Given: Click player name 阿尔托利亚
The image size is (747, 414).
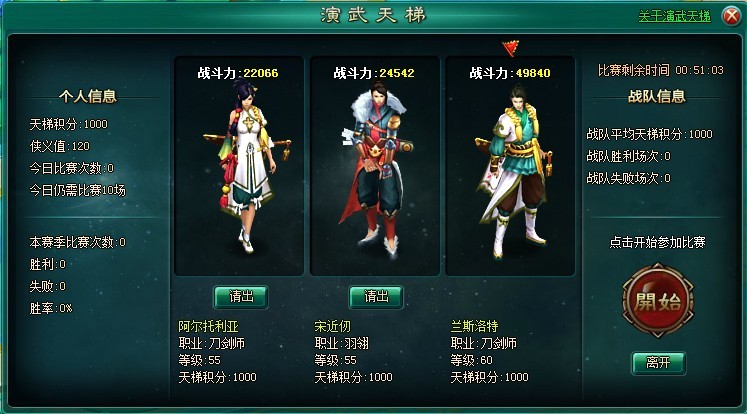Looking at the screenshot, I should click(x=208, y=326).
